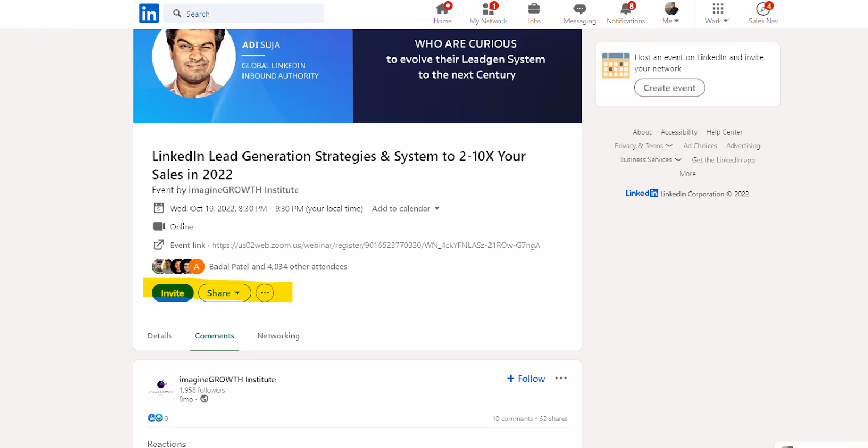Expand the Work apps grid menu
868x448 pixels.
(x=717, y=14)
